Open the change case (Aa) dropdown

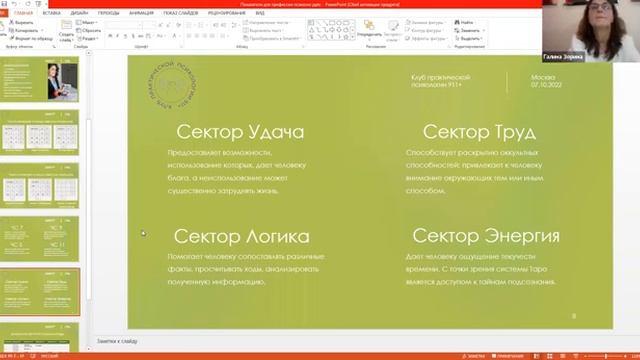click(160, 36)
